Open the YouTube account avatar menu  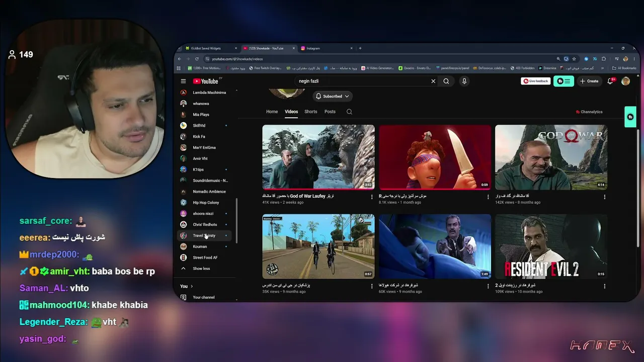(625, 81)
